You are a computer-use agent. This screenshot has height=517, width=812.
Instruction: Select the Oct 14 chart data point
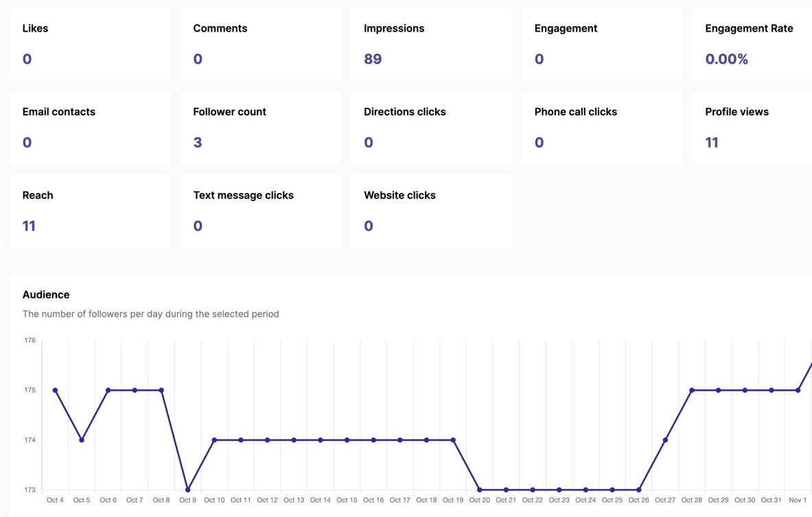point(320,440)
